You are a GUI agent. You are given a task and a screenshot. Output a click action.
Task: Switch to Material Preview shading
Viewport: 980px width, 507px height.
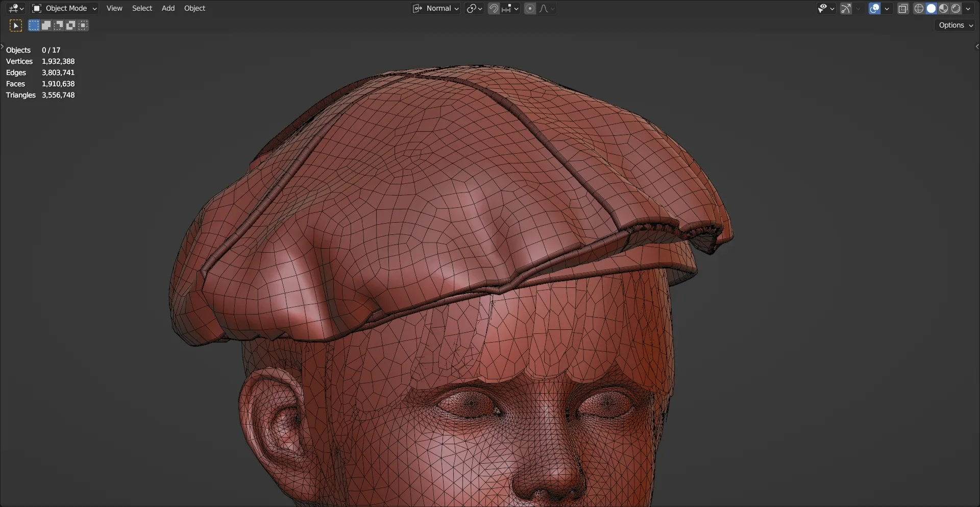click(x=943, y=8)
